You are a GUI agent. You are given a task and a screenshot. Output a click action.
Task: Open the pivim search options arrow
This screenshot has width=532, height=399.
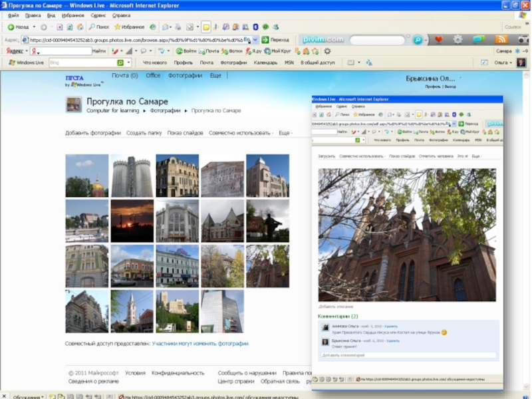[x=426, y=41]
